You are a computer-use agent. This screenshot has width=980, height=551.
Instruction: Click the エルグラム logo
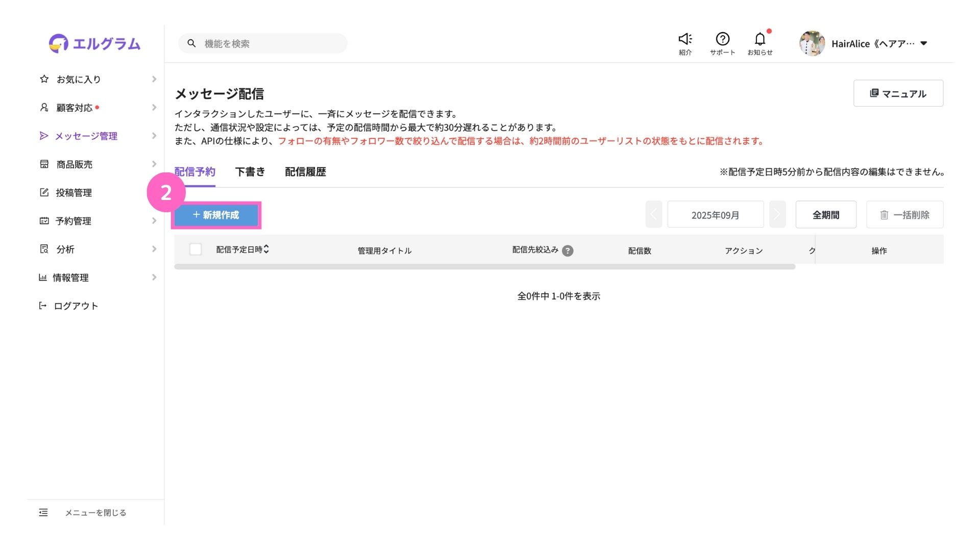95,43
